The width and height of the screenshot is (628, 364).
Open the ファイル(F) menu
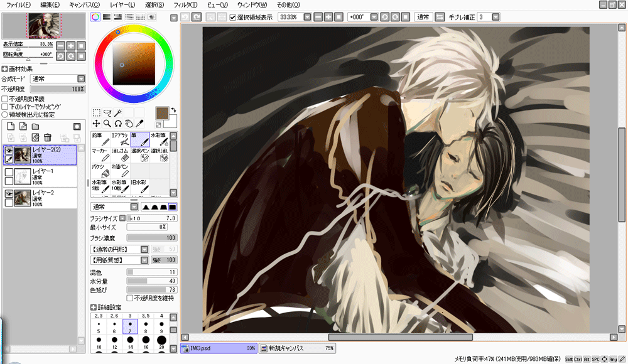pyautogui.click(x=18, y=5)
